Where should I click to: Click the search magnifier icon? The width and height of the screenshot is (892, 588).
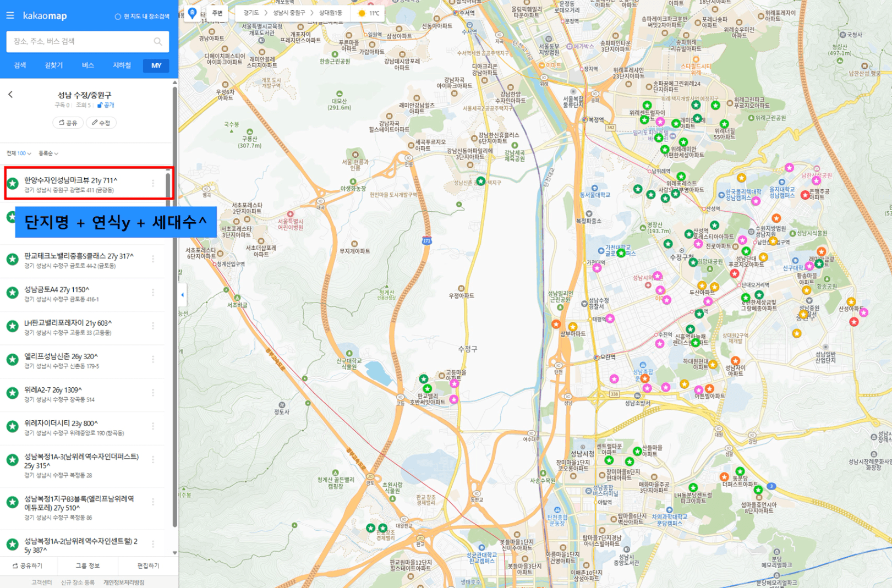[158, 41]
